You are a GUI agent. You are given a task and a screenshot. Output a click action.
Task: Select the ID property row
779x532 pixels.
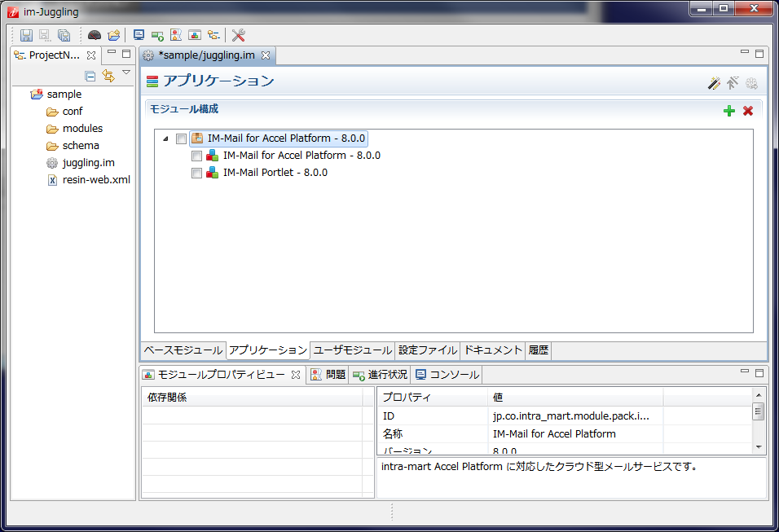[x=566, y=415]
